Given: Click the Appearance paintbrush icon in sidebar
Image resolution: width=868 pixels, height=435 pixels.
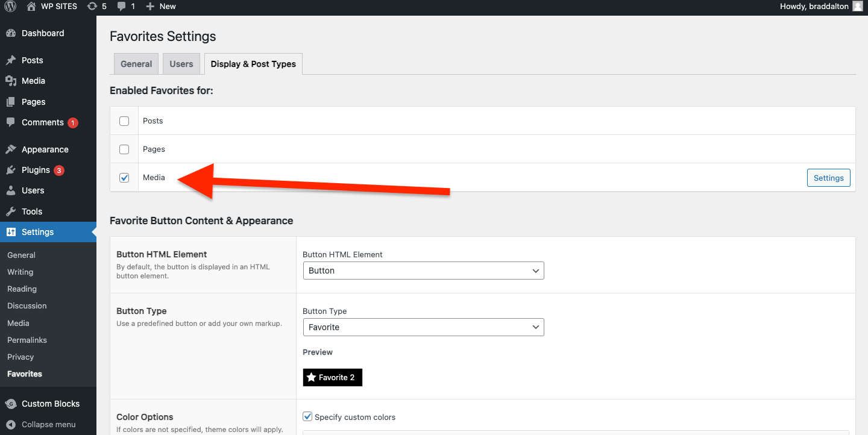Looking at the screenshot, I should click(x=11, y=149).
